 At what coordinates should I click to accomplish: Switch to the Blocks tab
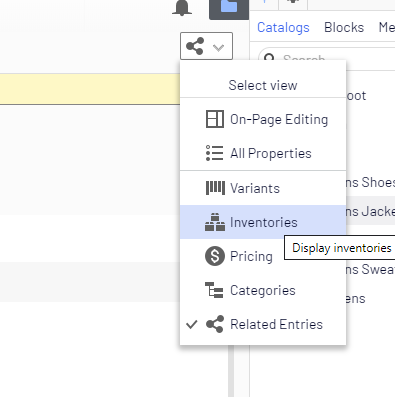coord(344,27)
